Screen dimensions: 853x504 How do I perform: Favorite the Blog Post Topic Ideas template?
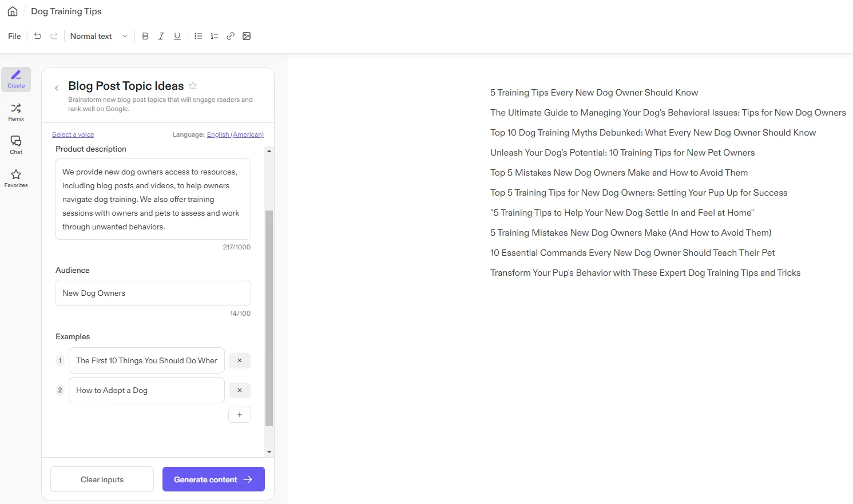point(193,86)
